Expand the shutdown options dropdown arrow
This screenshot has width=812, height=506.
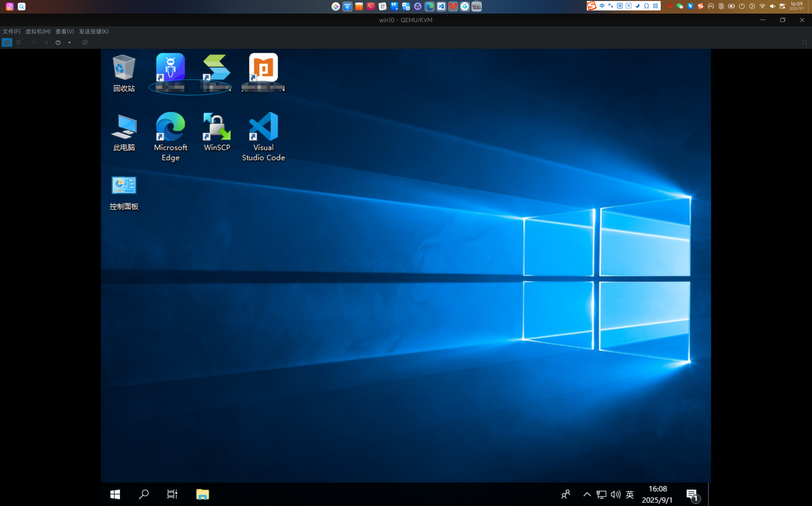point(69,42)
